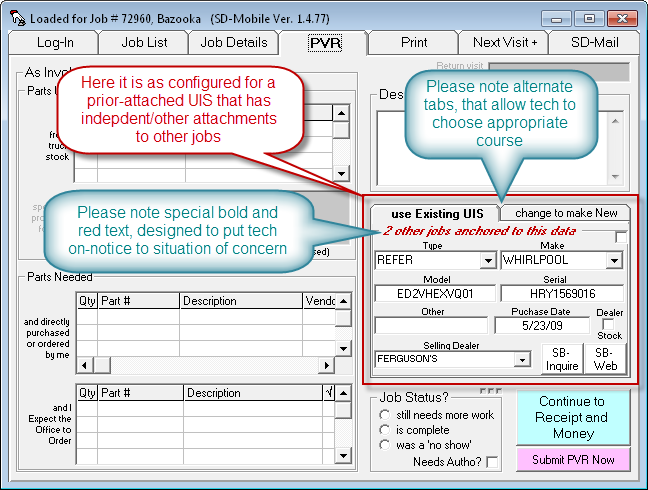Open the Next Visit + tab

point(505,42)
